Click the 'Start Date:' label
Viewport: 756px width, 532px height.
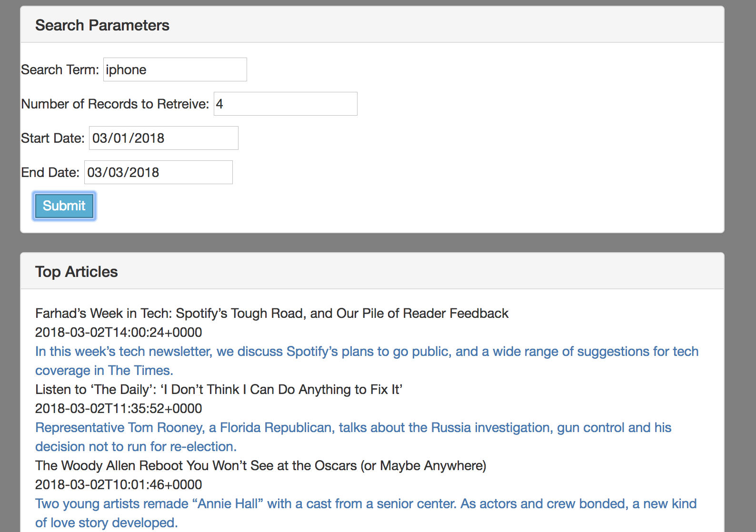click(x=53, y=138)
